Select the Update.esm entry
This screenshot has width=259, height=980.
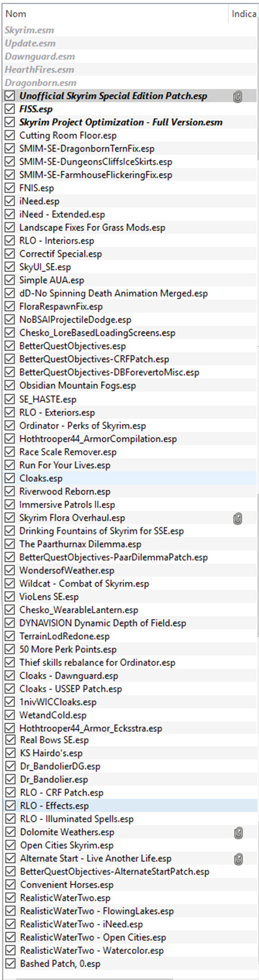click(x=30, y=43)
